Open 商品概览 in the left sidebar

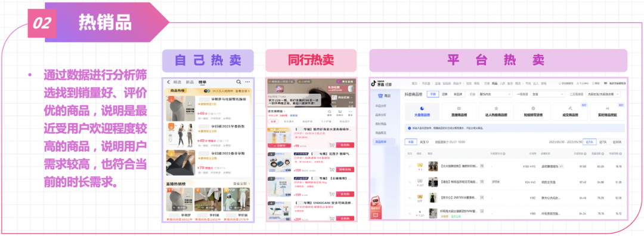pos(381,133)
